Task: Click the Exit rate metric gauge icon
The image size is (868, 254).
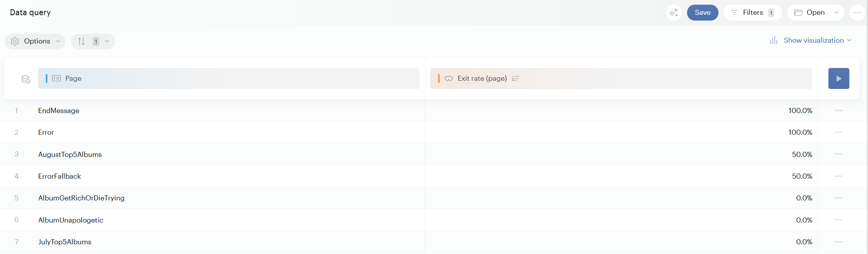Action: pos(449,78)
